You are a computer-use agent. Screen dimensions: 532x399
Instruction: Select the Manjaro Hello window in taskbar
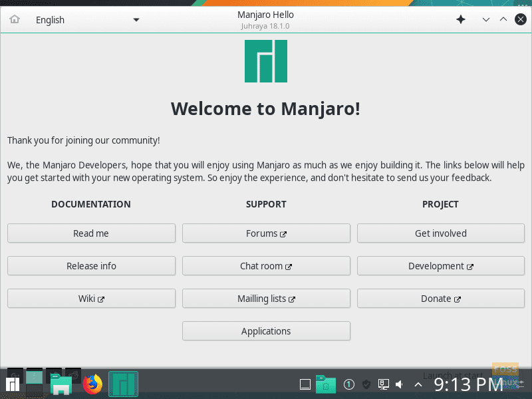point(123,384)
